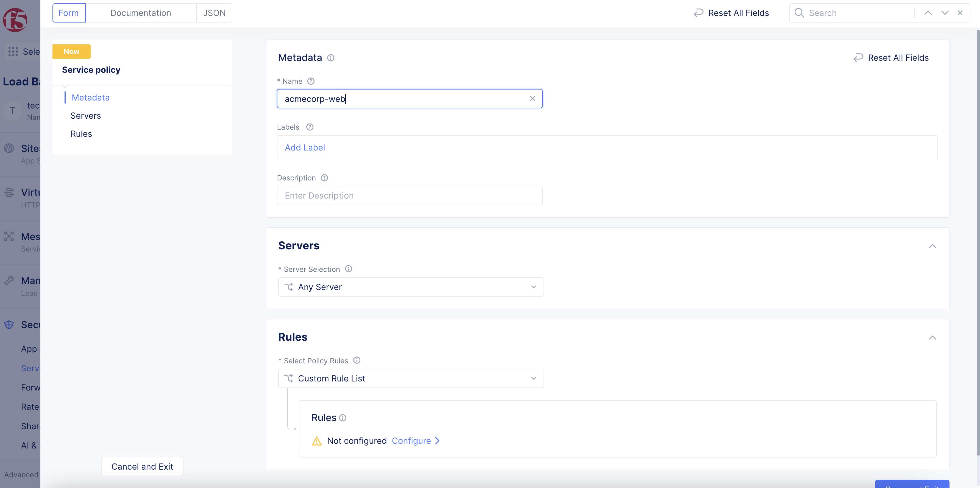Open the app selector grid icon
Viewport: 980px width, 488px height.
[13, 51]
